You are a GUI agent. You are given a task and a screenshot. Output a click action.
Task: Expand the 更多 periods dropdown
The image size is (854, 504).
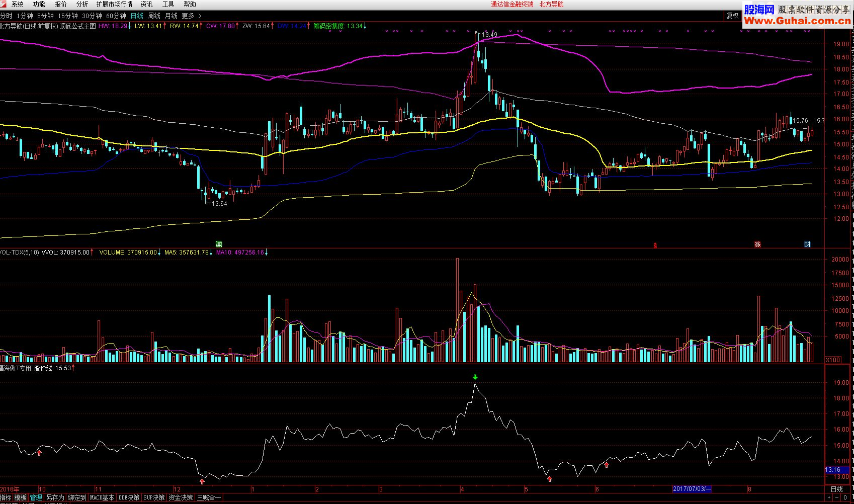(x=191, y=16)
